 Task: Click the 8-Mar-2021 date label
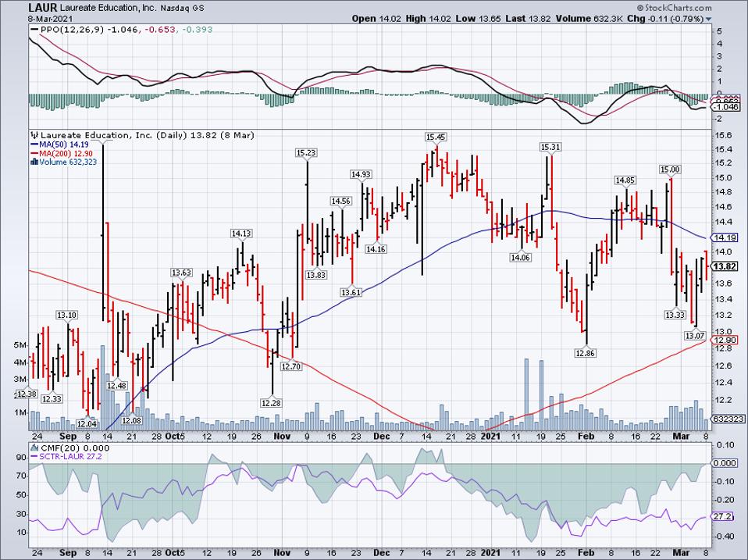[x=50, y=19]
